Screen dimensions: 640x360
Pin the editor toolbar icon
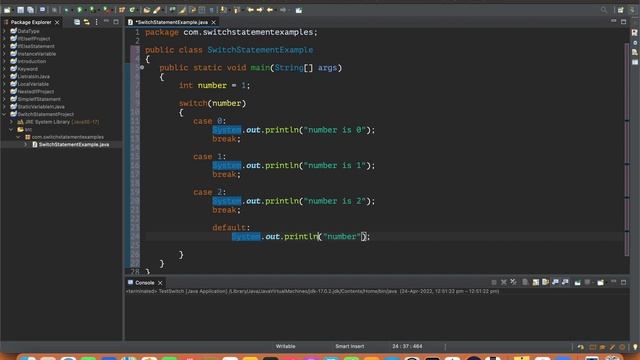299,10
